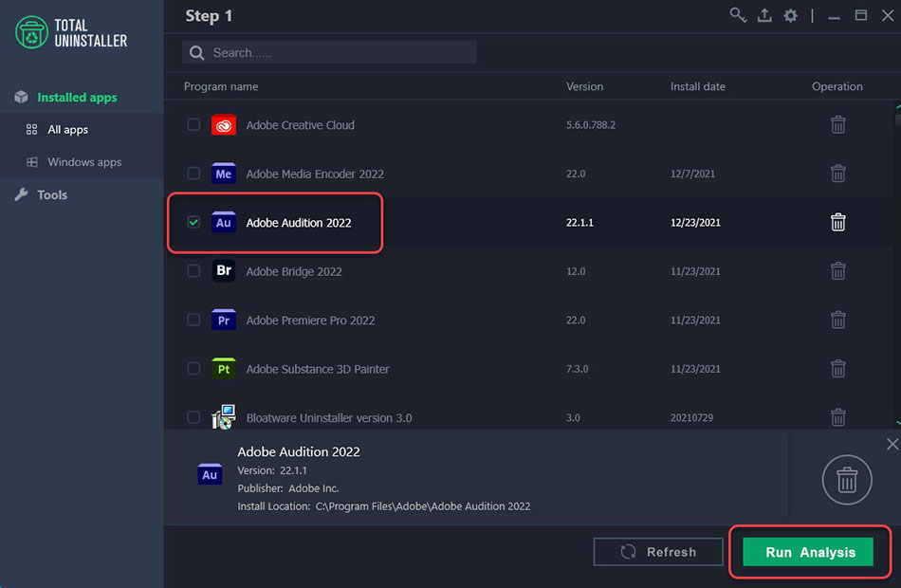Click the Run Analysis button

(x=808, y=552)
